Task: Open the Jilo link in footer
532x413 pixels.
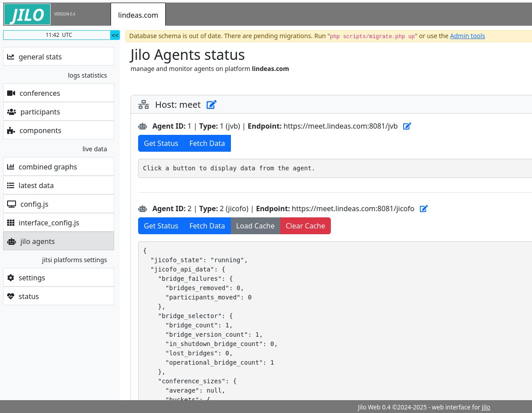Action: [x=485, y=407]
